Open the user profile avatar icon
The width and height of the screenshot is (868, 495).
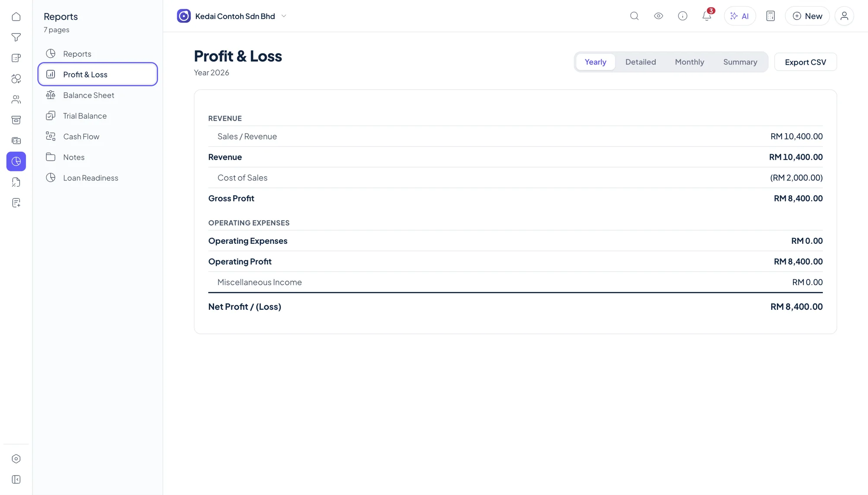pos(844,16)
